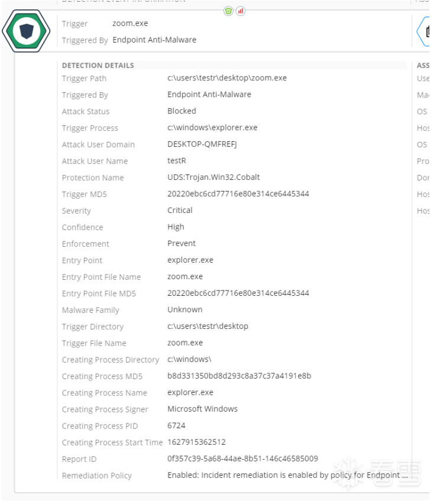Click the Detection Details section header
Image resolution: width=434 pixels, height=504 pixels.
pos(98,65)
